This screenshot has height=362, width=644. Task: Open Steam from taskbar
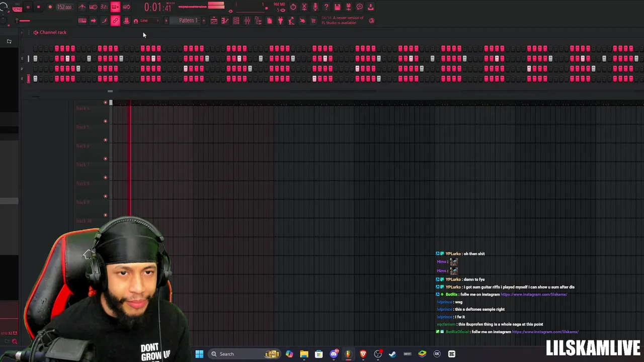392,354
